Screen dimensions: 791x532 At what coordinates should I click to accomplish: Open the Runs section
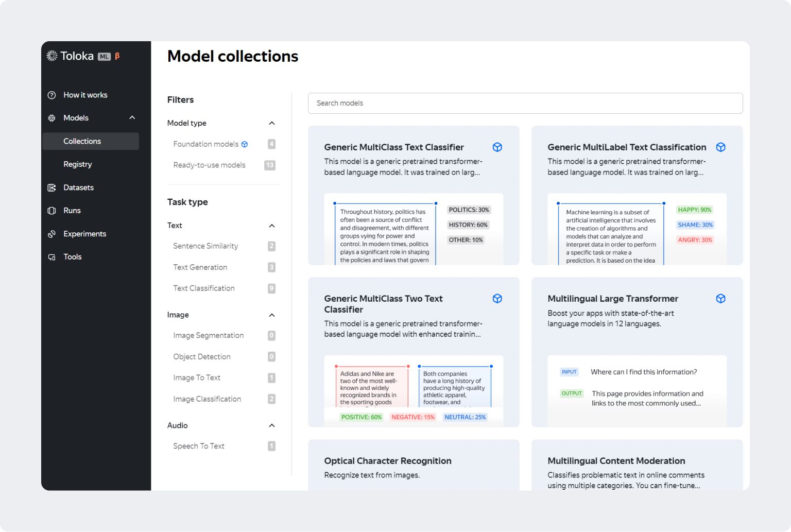[x=72, y=211]
